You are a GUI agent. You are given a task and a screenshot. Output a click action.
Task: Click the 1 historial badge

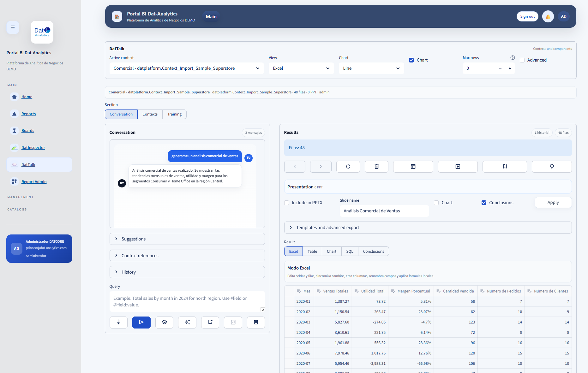point(542,133)
